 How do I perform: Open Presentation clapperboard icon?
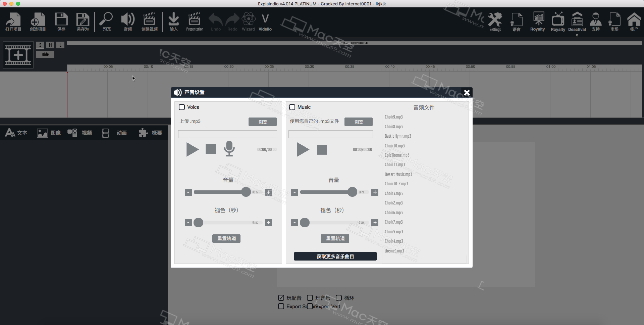click(x=195, y=22)
